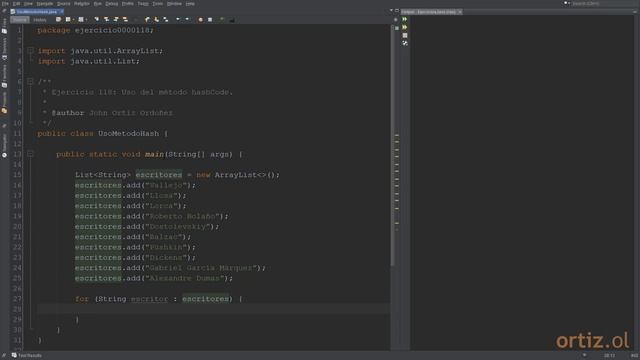Click the Find Selection toolbar icon
640x360 pixels.
pos(96,20)
